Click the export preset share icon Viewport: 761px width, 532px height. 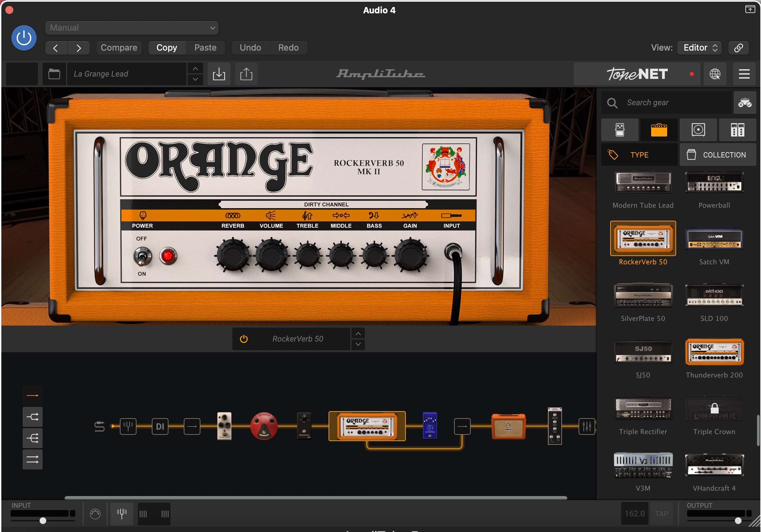pyautogui.click(x=246, y=74)
